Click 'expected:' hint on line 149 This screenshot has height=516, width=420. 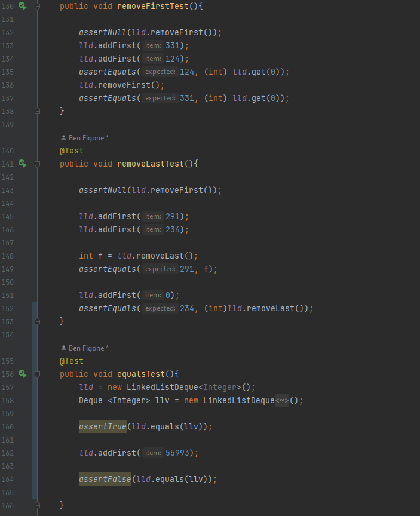(160, 269)
